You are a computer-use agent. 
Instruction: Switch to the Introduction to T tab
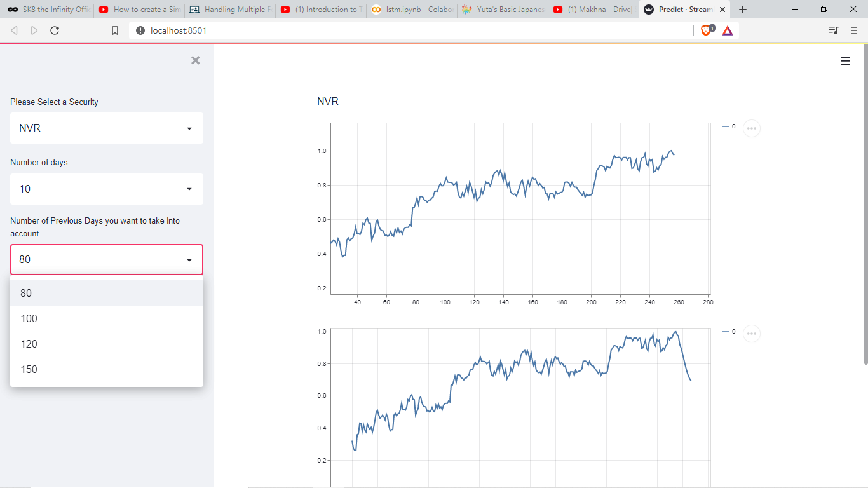321,10
